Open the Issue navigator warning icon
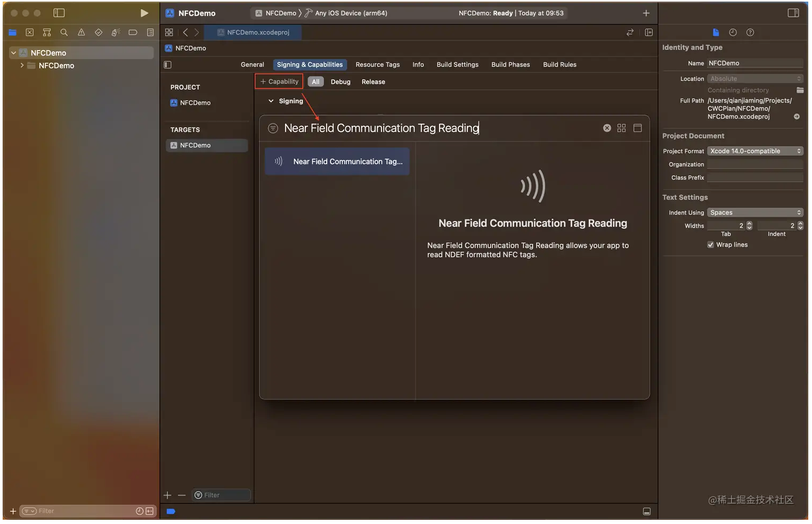The height and width of the screenshot is (524, 812). (81, 32)
